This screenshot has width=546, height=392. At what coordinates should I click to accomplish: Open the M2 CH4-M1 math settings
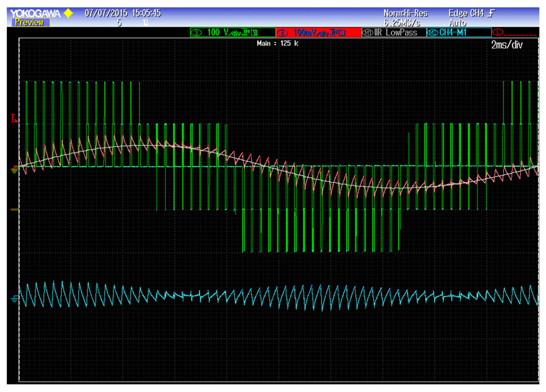(x=458, y=33)
